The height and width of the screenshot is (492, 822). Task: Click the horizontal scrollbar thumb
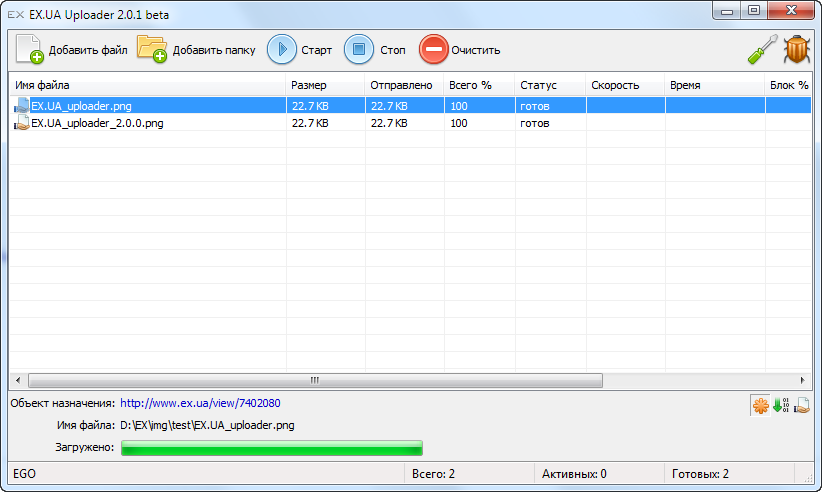click(315, 380)
